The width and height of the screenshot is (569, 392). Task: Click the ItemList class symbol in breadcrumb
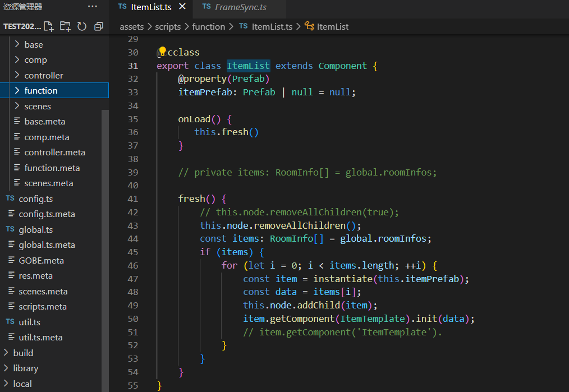click(x=332, y=26)
